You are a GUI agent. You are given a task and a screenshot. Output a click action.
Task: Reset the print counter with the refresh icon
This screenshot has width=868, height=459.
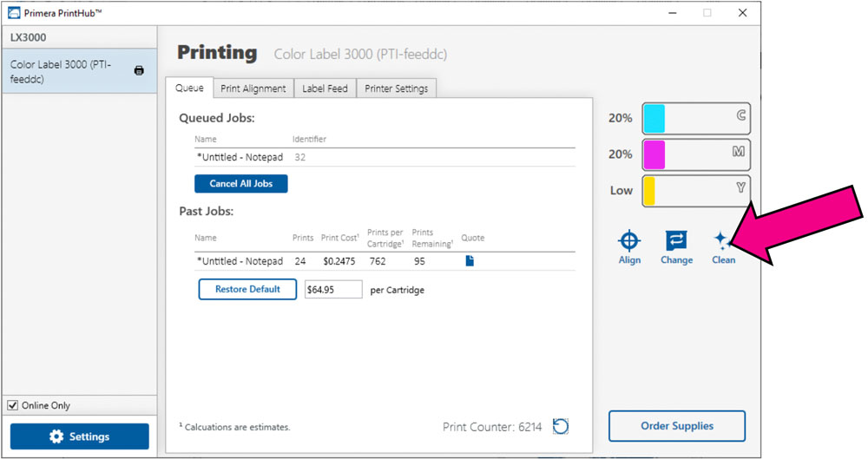[560, 426]
